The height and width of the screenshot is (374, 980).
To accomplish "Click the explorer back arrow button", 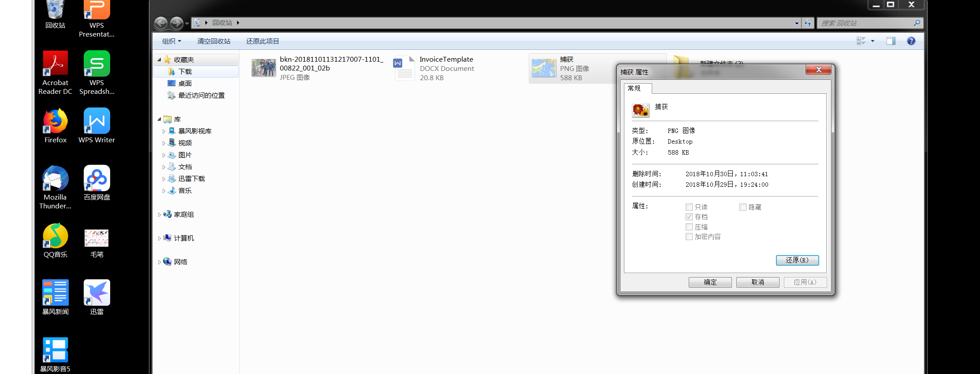I will tap(161, 23).
